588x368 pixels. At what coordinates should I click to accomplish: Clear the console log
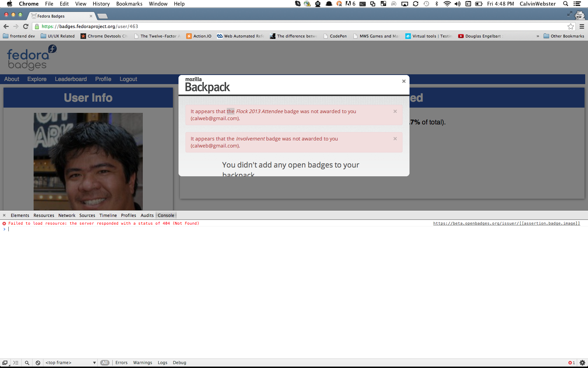(38, 363)
